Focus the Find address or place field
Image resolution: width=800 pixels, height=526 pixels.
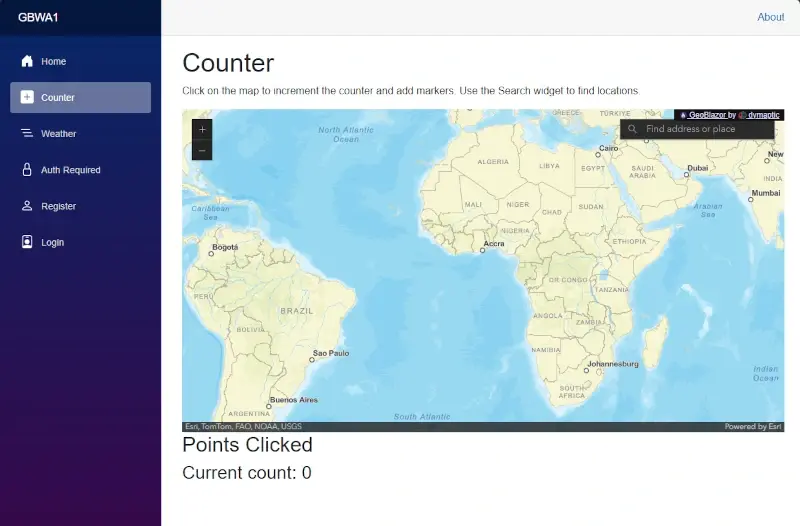[x=697, y=129]
